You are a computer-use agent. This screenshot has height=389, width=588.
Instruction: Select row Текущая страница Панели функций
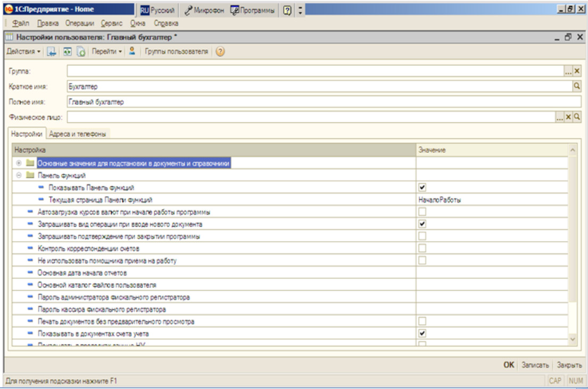pyautogui.click(x=290, y=200)
